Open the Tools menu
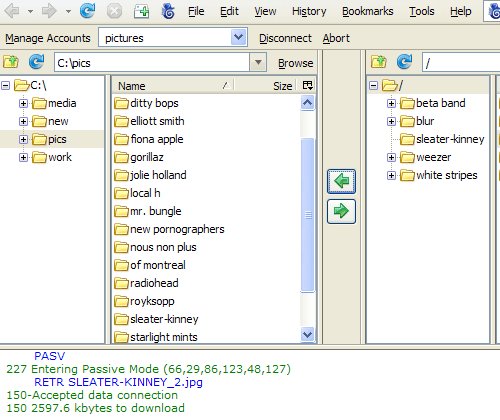 point(422,11)
